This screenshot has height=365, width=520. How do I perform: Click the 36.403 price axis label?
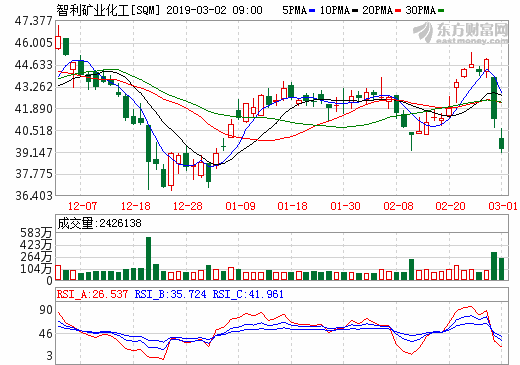34,195
